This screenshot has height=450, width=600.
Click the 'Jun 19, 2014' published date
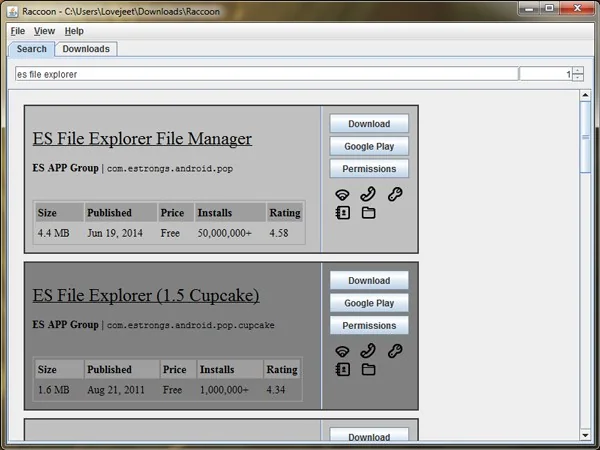[115, 233]
